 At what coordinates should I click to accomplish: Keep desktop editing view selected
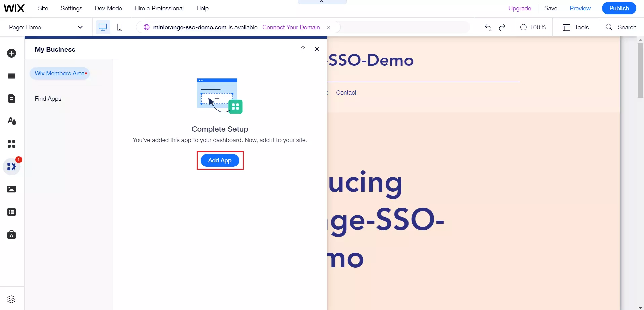tap(103, 27)
